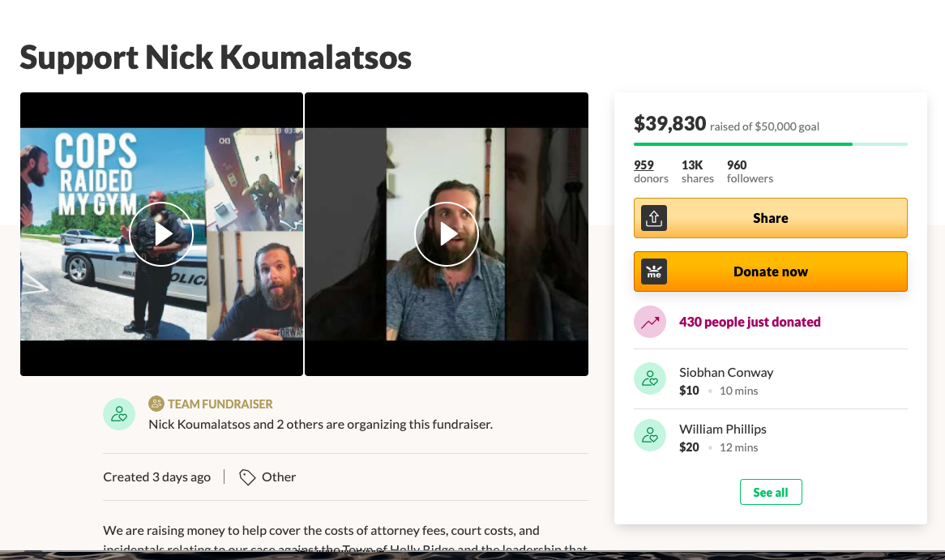Click William Phillips' donor avatar icon

650,435
